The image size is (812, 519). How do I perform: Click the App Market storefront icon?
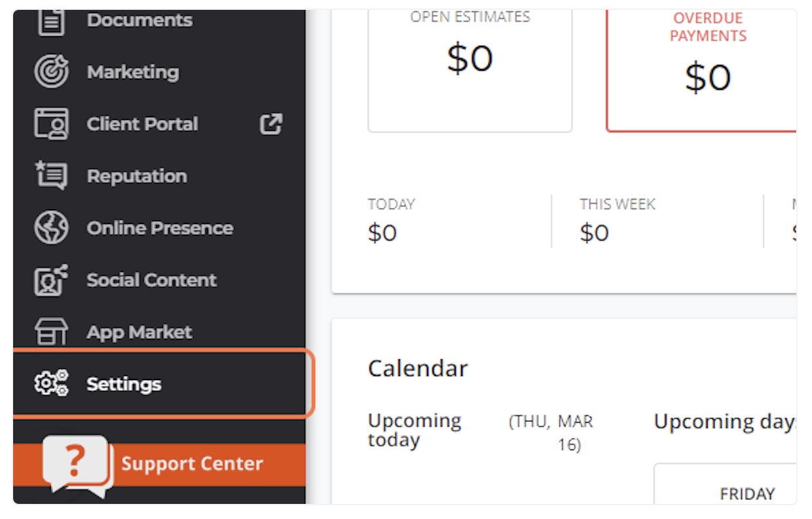tap(51, 332)
